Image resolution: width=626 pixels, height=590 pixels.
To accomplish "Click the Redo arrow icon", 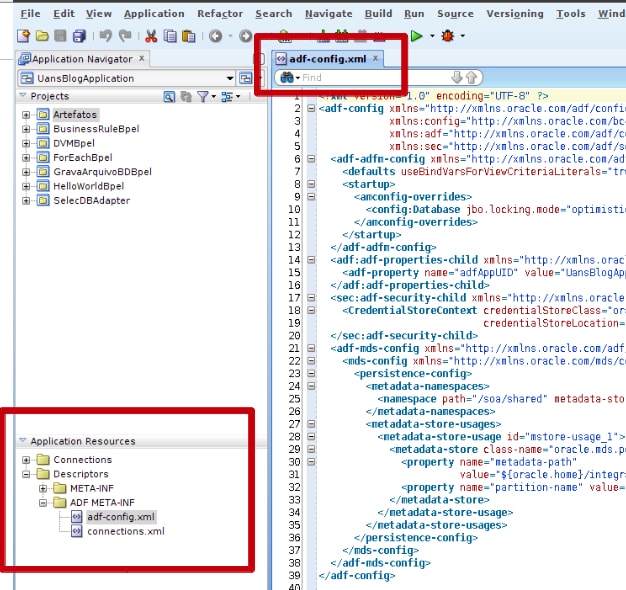I will click(x=125, y=36).
